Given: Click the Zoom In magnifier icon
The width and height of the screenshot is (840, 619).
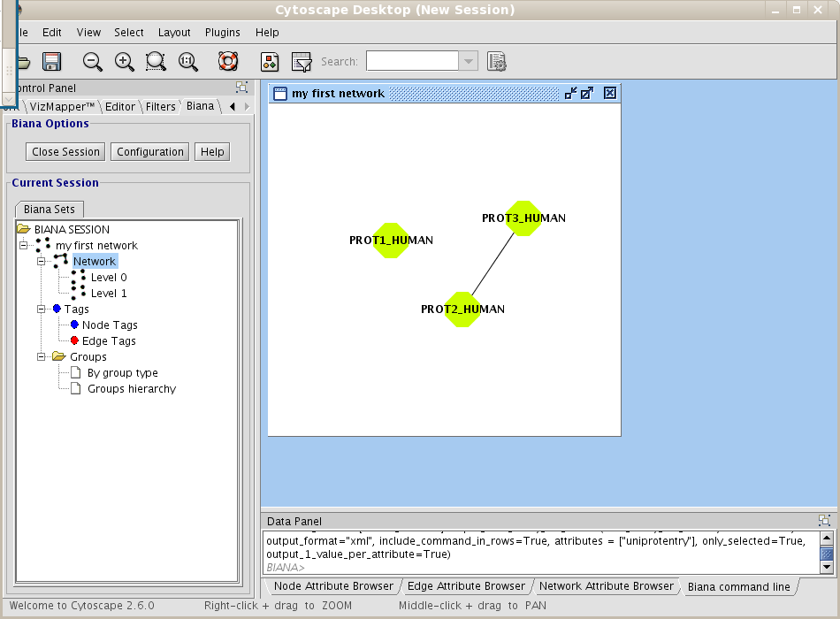Looking at the screenshot, I should [x=125, y=62].
